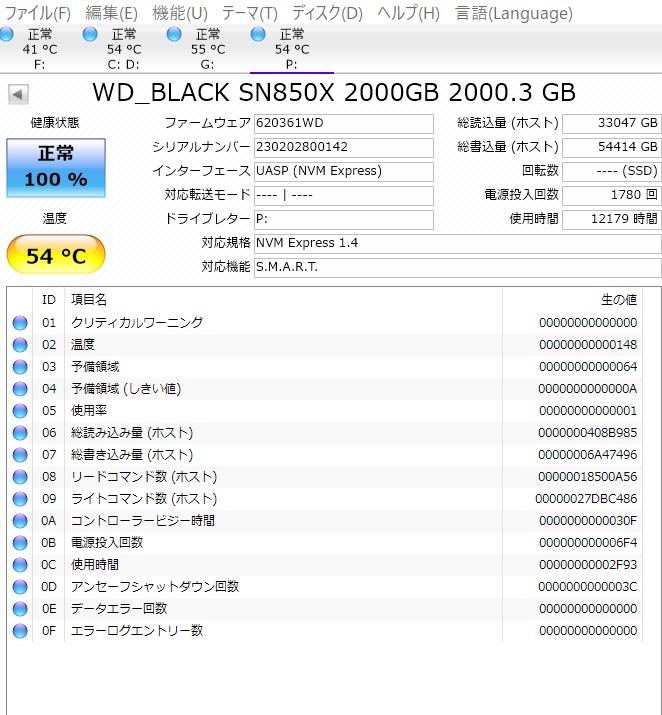
Task: Click the ファームウェア value field
Action: 343,124
